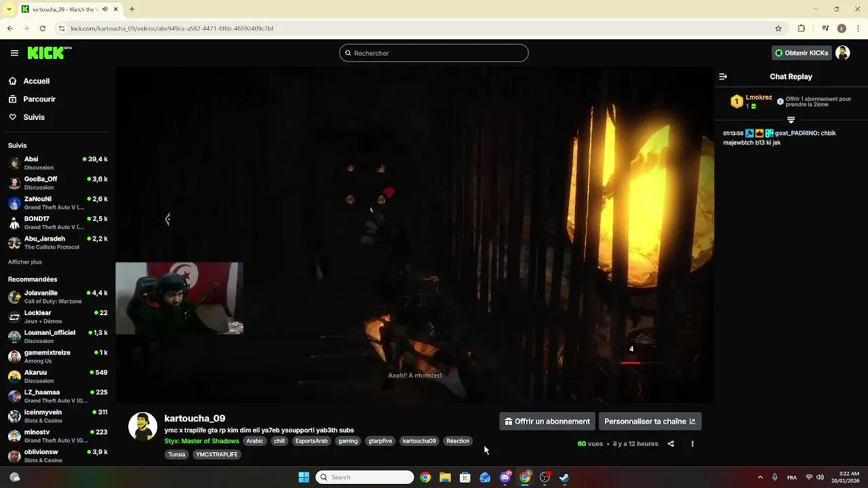The image size is (868, 488).
Task: Open Steam from the taskbar
Action: click(564, 477)
